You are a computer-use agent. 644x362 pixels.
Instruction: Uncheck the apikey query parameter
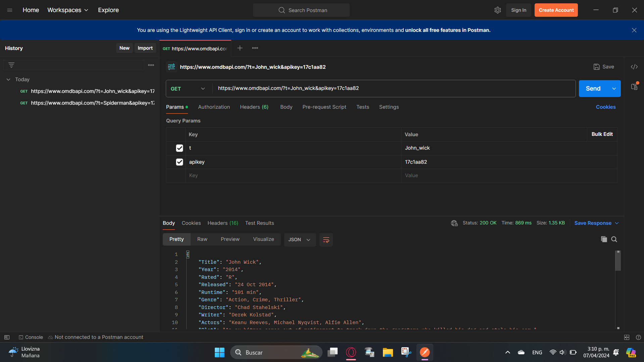coord(180,162)
